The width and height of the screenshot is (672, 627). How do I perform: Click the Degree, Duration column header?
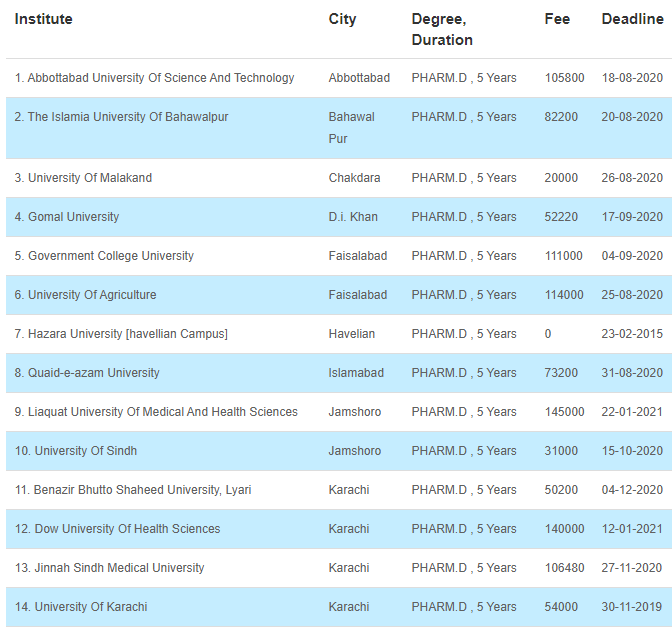(x=442, y=29)
